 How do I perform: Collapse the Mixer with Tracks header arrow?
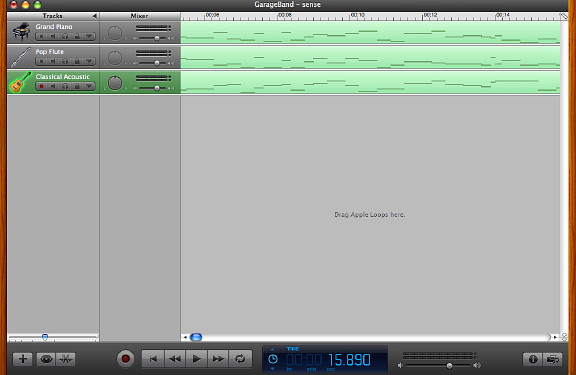95,16
